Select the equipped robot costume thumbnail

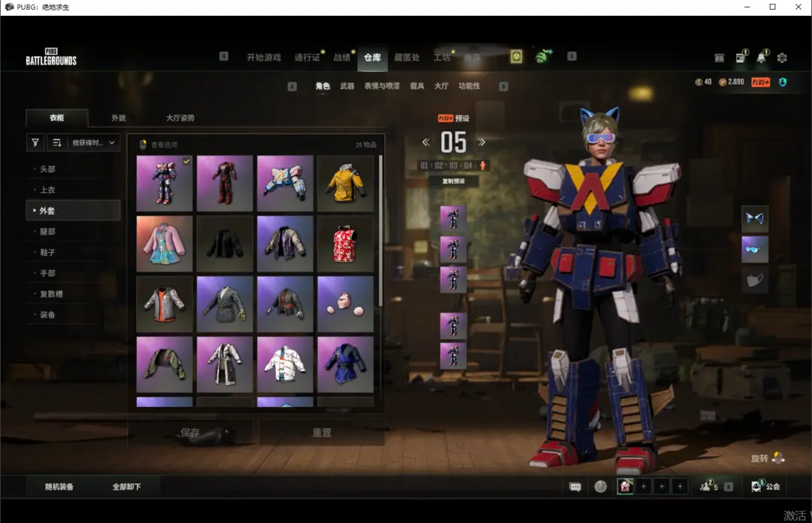(164, 183)
